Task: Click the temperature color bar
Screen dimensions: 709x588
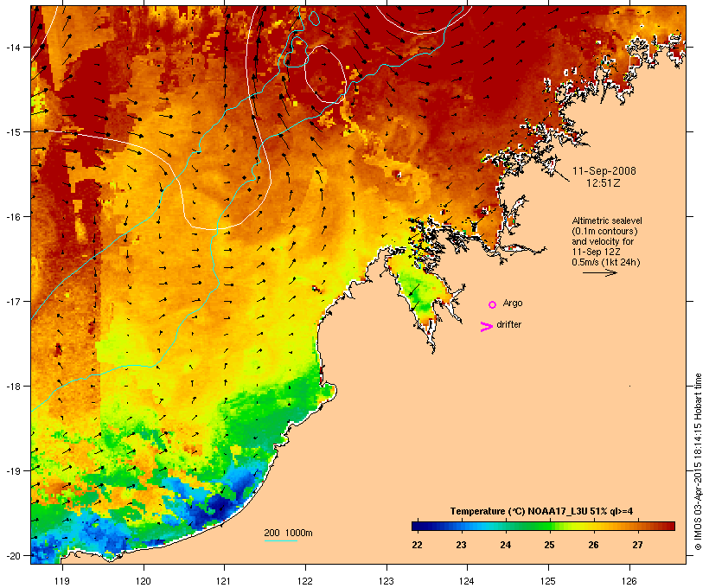Action: point(543,526)
